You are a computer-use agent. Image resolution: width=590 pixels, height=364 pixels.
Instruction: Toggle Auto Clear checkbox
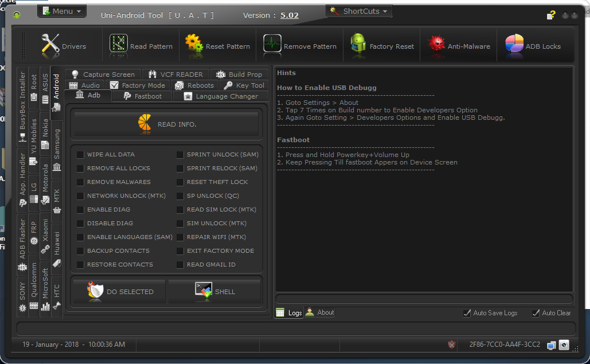(x=536, y=313)
